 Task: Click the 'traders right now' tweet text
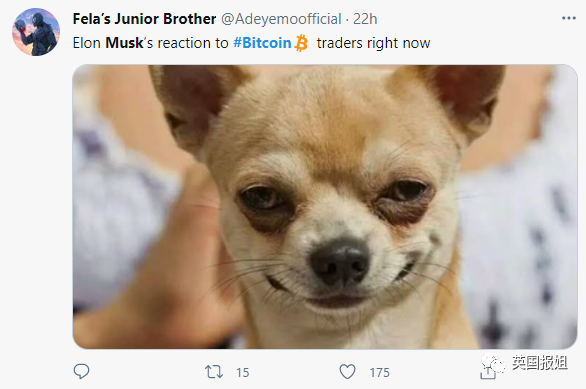(373, 43)
